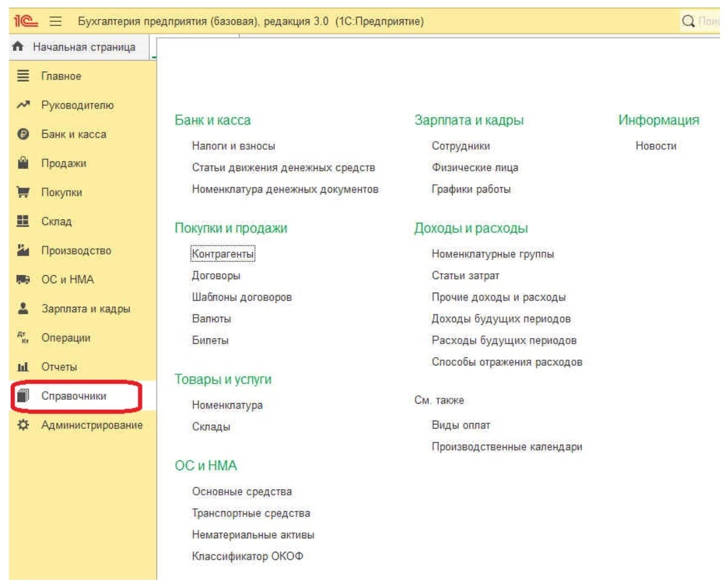Click the Банк и касса coin icon
The image size is (728, 584).
tap(23, 134)
